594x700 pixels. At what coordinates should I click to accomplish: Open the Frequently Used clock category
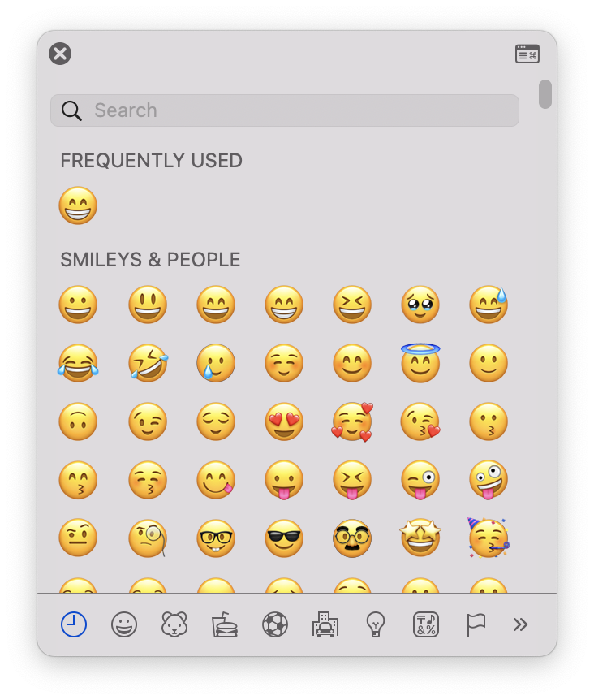point(74,624)
